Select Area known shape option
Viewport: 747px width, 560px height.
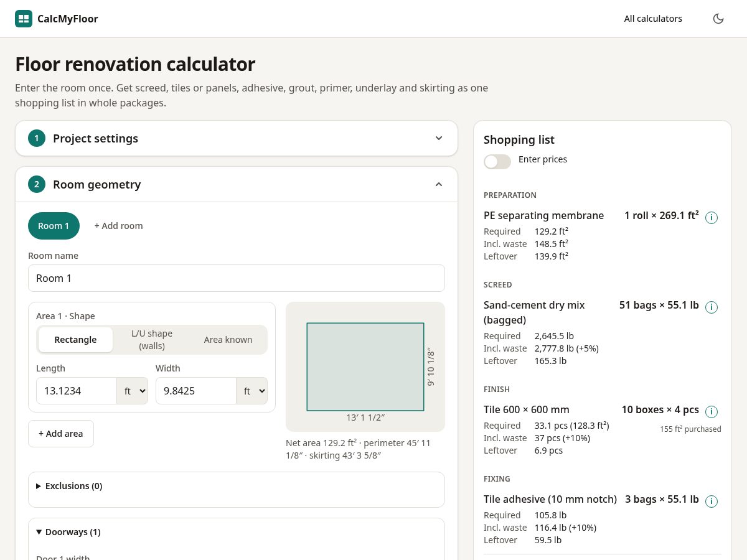228,340
